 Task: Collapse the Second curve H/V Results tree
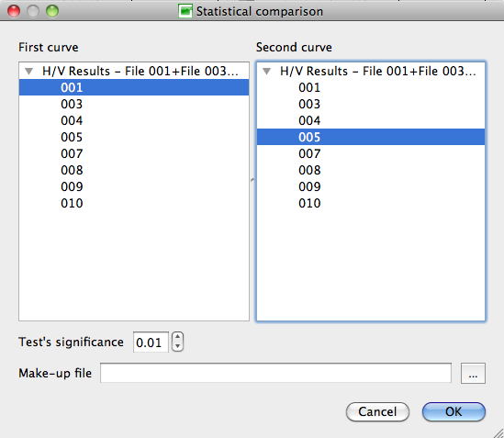266,71
